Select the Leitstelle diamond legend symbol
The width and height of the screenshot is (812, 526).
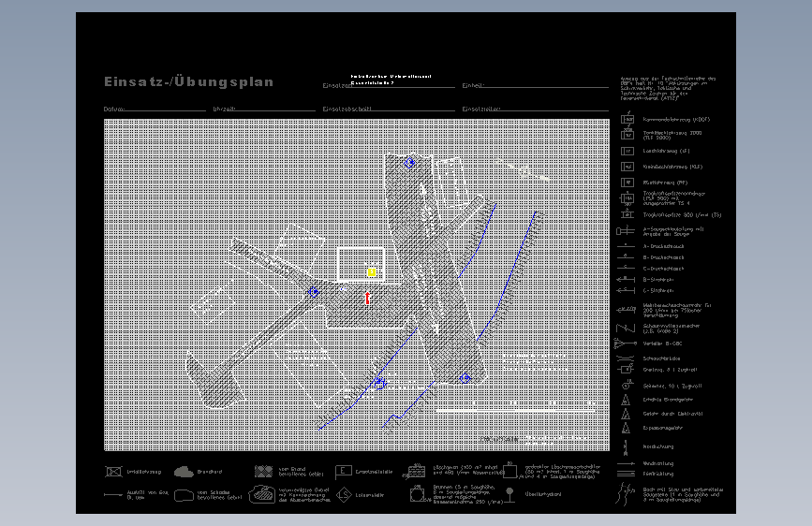(344, 495)
